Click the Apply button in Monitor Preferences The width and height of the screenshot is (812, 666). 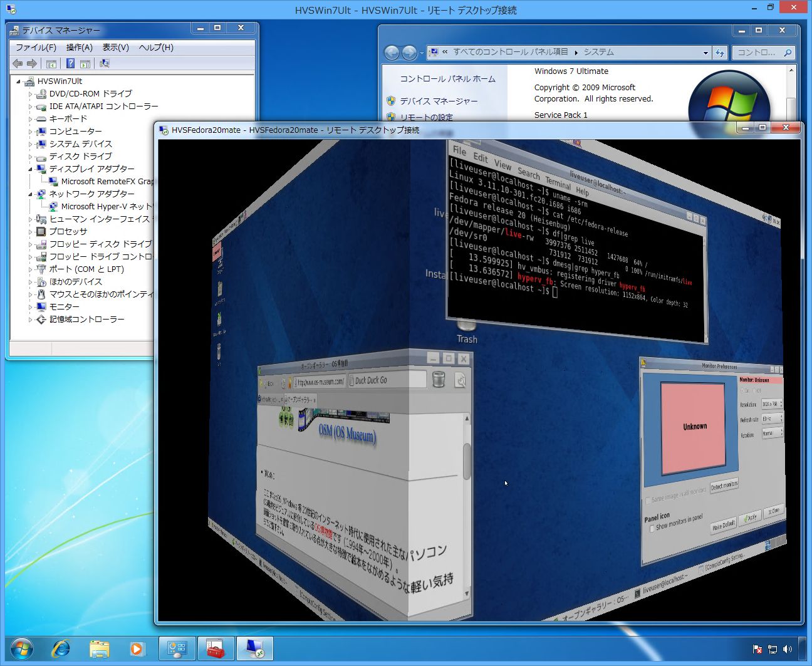coord(749,517)
